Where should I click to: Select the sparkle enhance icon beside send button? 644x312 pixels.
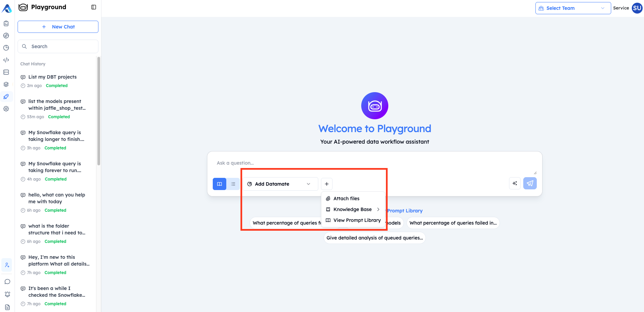(x=514, y=183)
